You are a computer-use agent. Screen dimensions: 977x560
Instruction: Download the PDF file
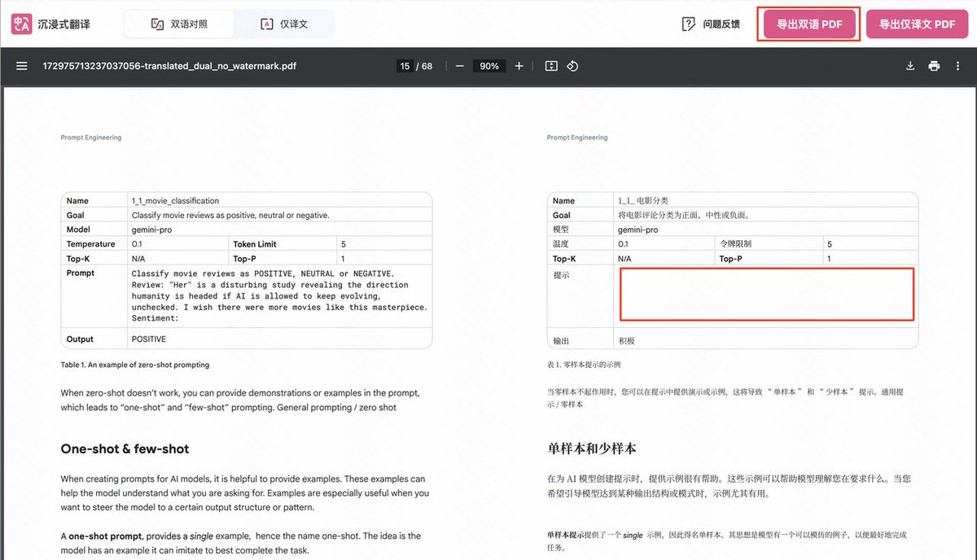[911, 66]
